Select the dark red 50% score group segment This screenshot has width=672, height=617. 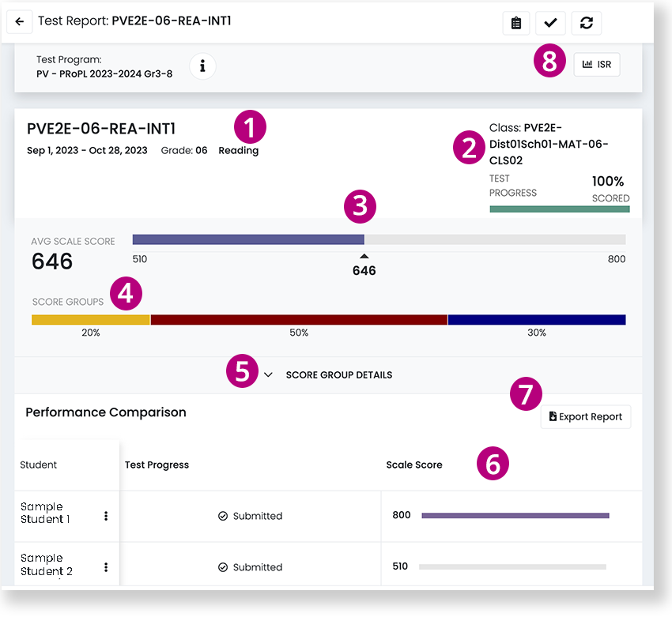tap(299, 320)
